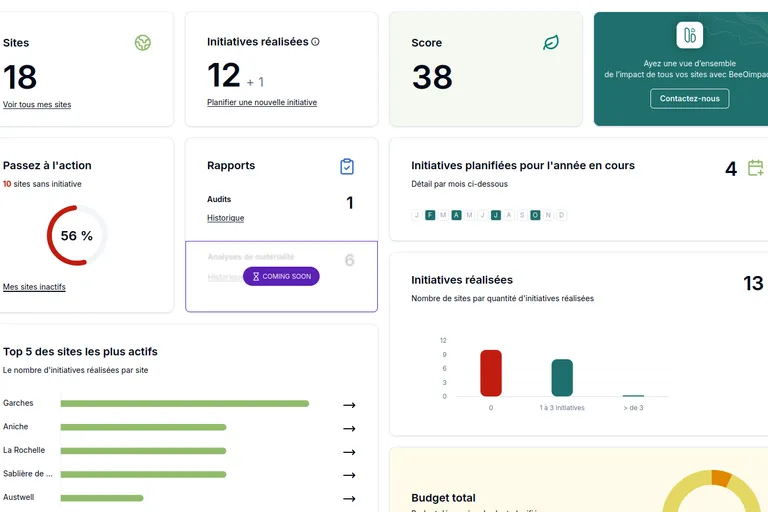Click the teal bar for 1 à 3 initiatives
The image size is (768, 512).
(x=562, y=378)
